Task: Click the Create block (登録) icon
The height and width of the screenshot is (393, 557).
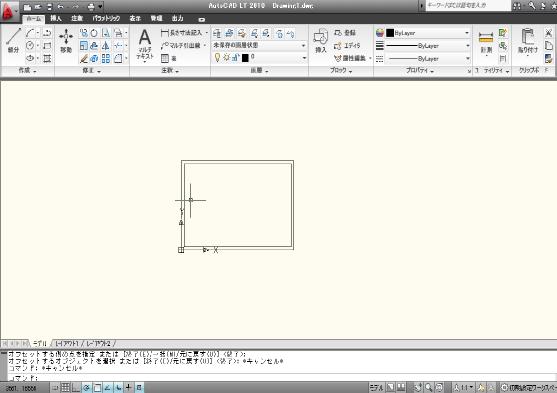Action: [345, 33]
